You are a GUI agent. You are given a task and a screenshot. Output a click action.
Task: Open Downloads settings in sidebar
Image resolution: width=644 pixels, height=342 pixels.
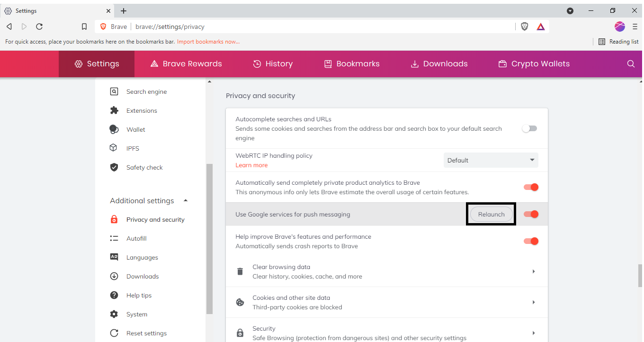pos(143,277)
